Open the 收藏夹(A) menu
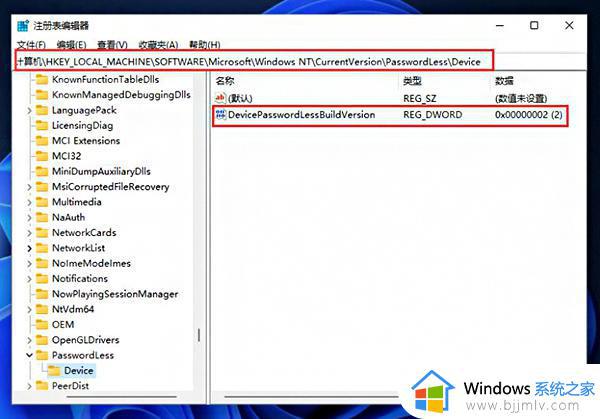 (x=158, y=45)
